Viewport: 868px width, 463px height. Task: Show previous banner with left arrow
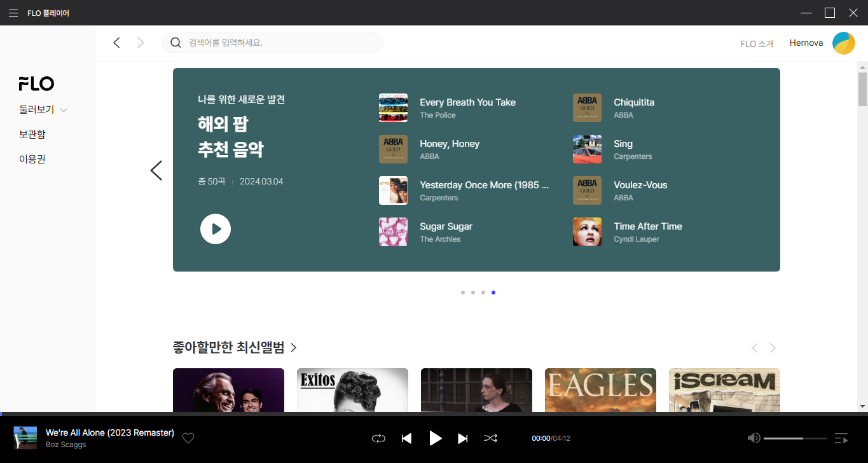pos(156,170)
